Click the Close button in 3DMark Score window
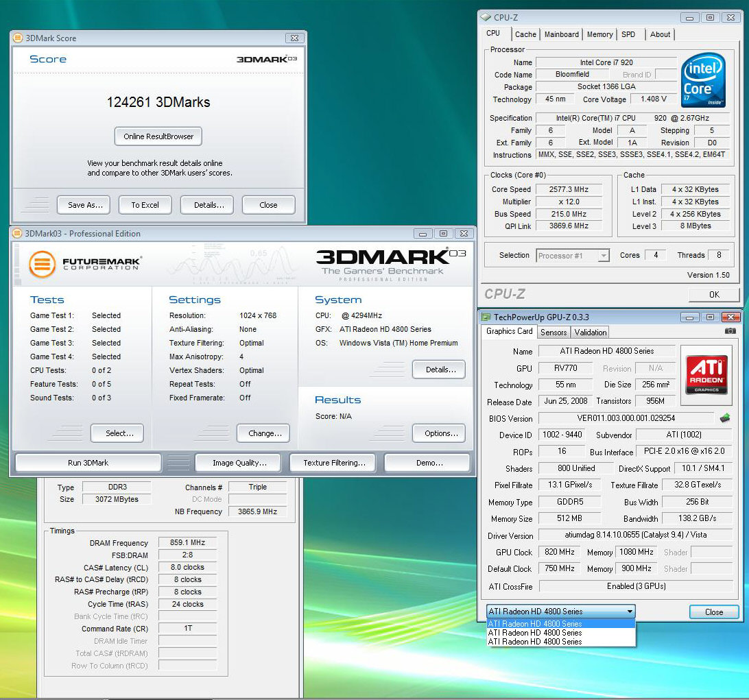749x700 pixels. (x=268, y=205)
